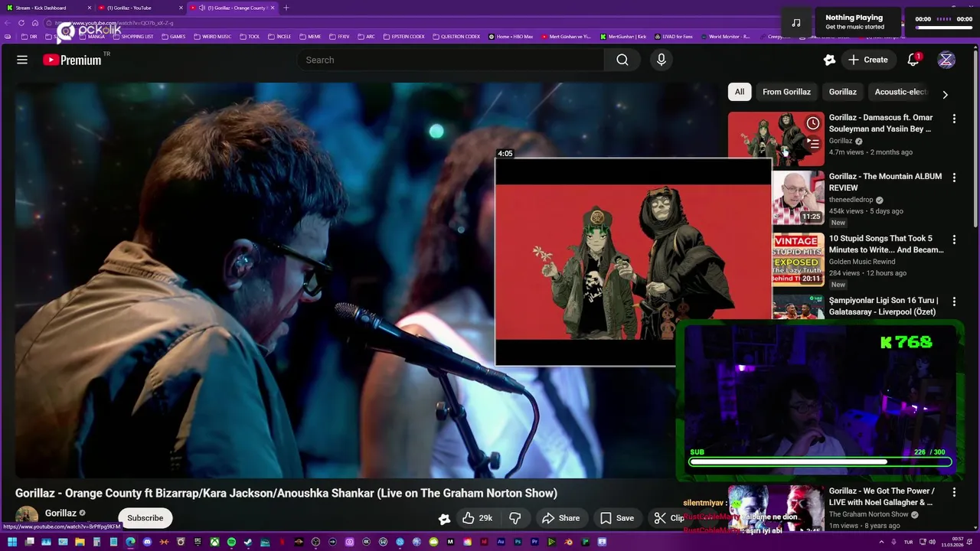The height and width of the screenshot is (551, 980).
Task: Go back with the browser back arrow
Action: [8, 23]
